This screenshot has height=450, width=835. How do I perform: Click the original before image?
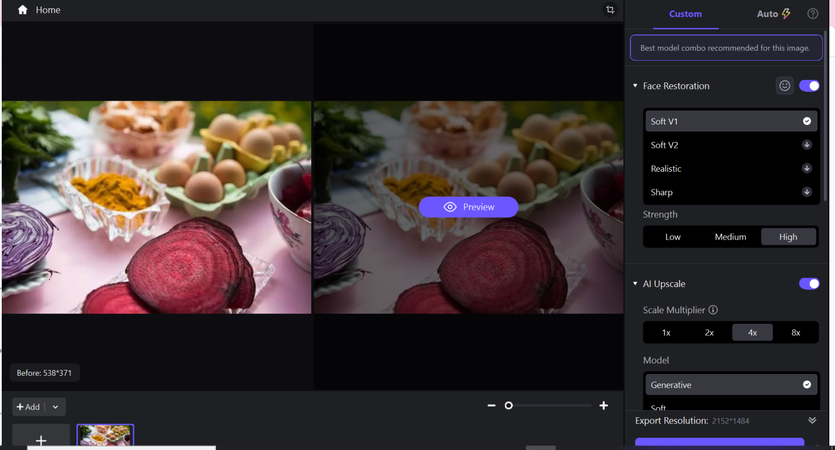click(x=157, y=207)
